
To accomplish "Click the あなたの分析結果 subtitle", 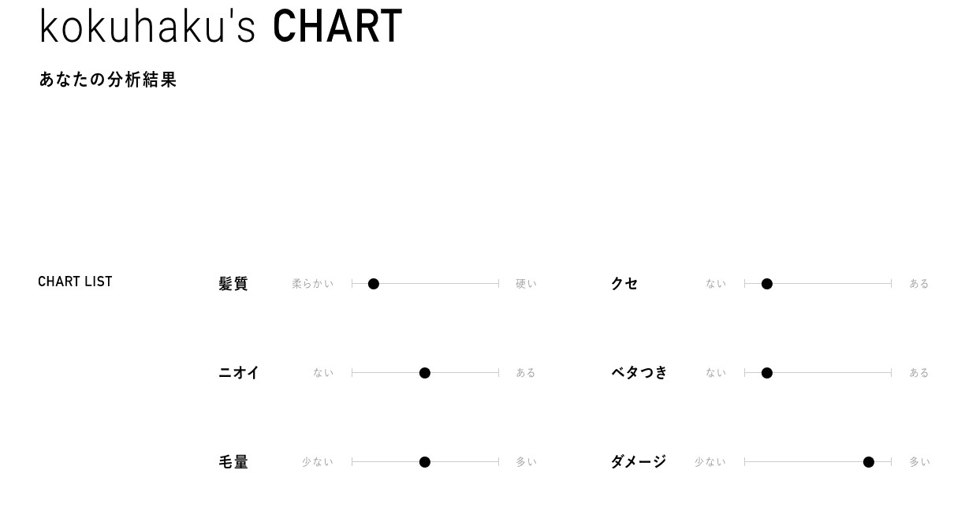I will (108, 80).
